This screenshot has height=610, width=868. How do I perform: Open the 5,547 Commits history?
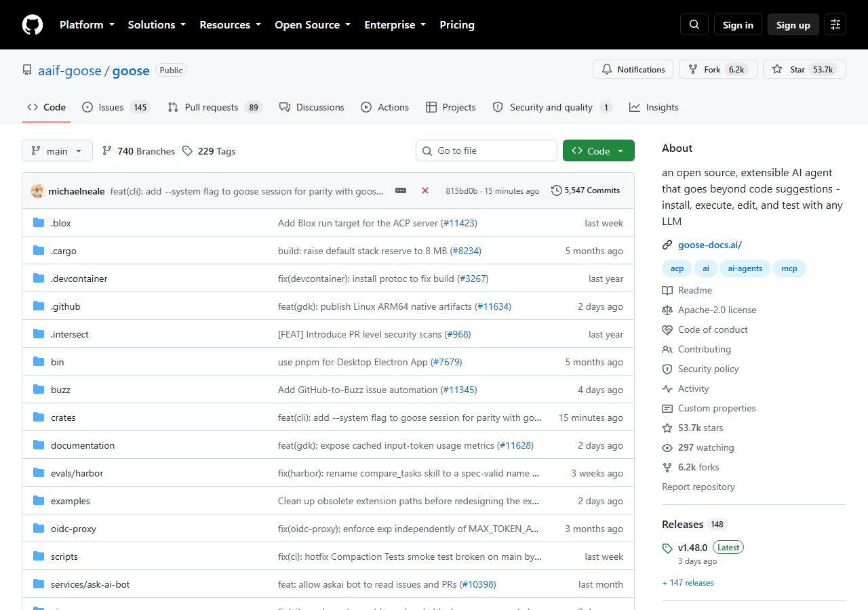coord(586,190)
